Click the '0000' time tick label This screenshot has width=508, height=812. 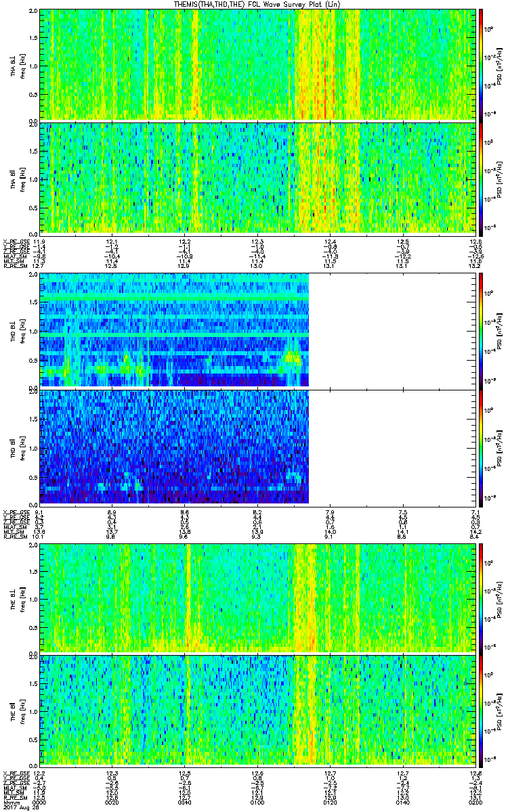40,801
